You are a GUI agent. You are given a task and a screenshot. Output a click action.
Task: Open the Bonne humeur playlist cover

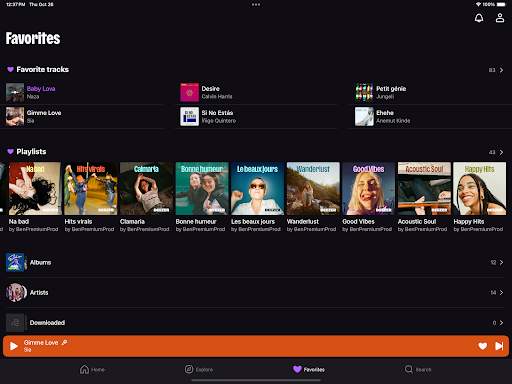pos(202,188)
